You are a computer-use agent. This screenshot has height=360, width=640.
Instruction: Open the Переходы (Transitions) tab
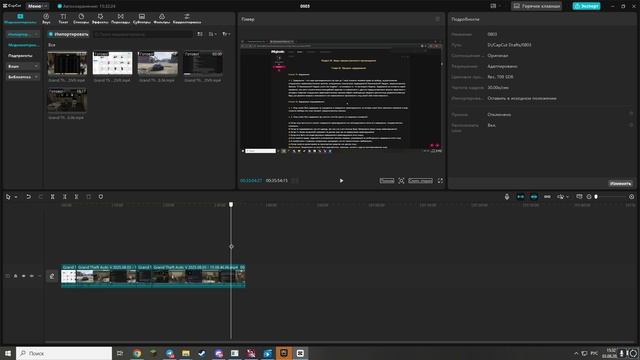click(120, 18)
